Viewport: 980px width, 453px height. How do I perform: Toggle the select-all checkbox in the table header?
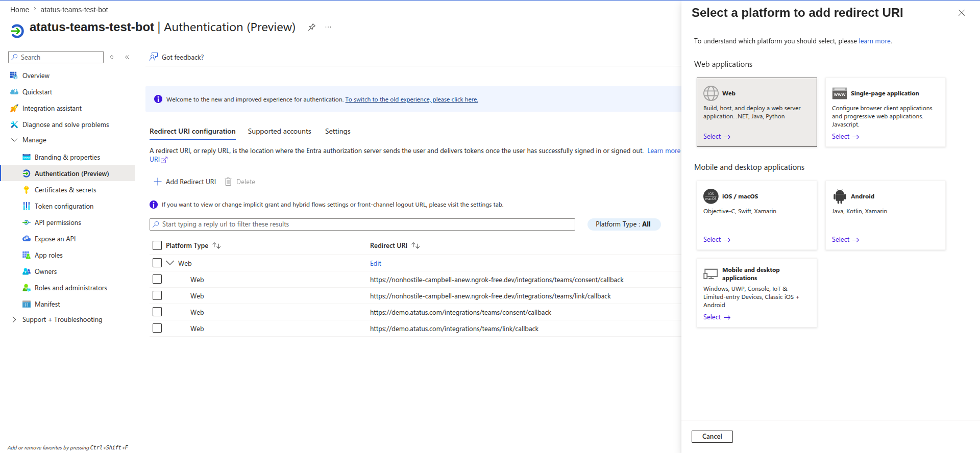pyautogui.click(x=157, y=245)
